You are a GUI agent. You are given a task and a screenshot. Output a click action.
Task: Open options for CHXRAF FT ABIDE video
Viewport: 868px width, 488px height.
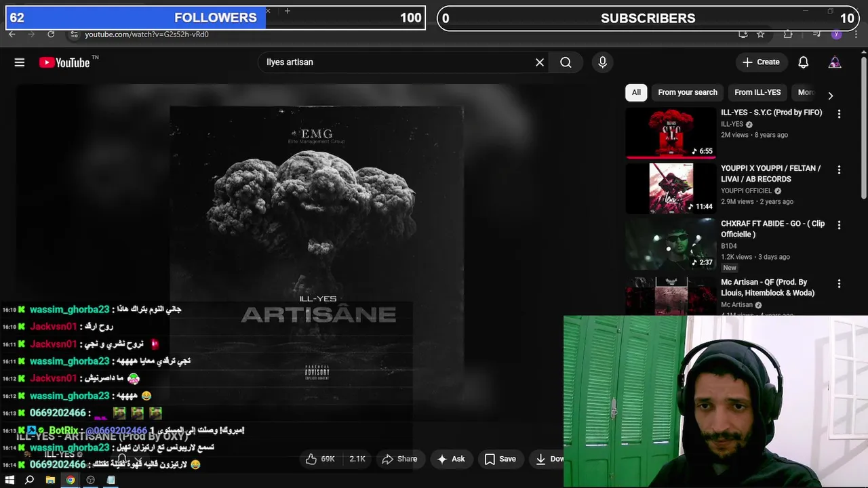(839, 225)
